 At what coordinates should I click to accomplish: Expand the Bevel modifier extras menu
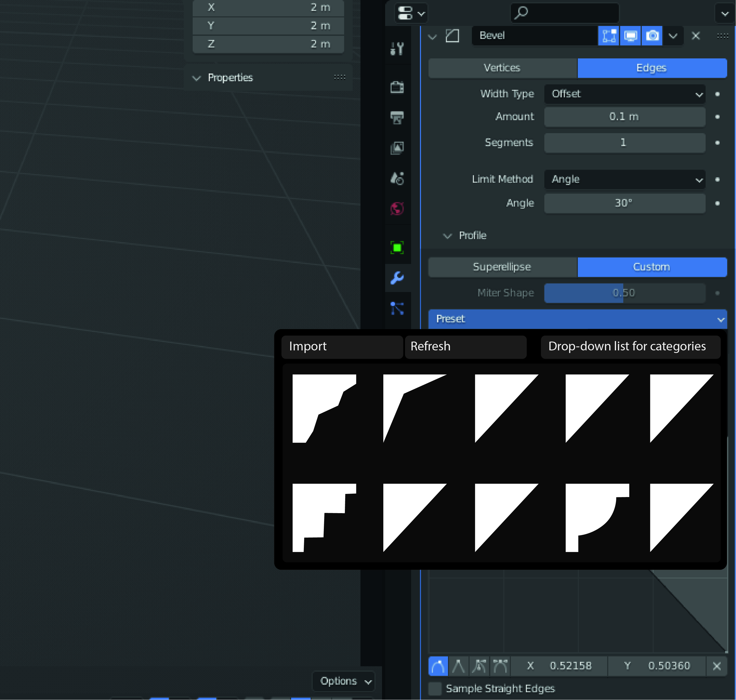(673, 36)
